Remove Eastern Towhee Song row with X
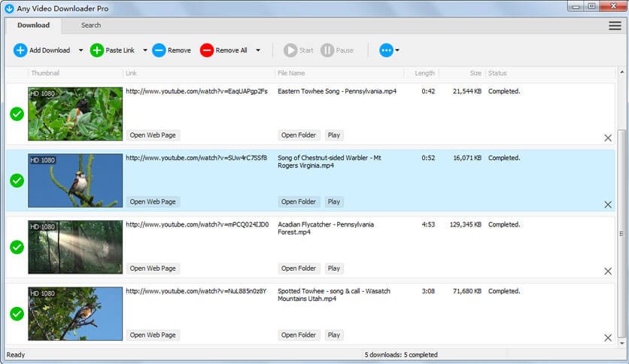This screenshot has height=364, width=629. point(608,138)
